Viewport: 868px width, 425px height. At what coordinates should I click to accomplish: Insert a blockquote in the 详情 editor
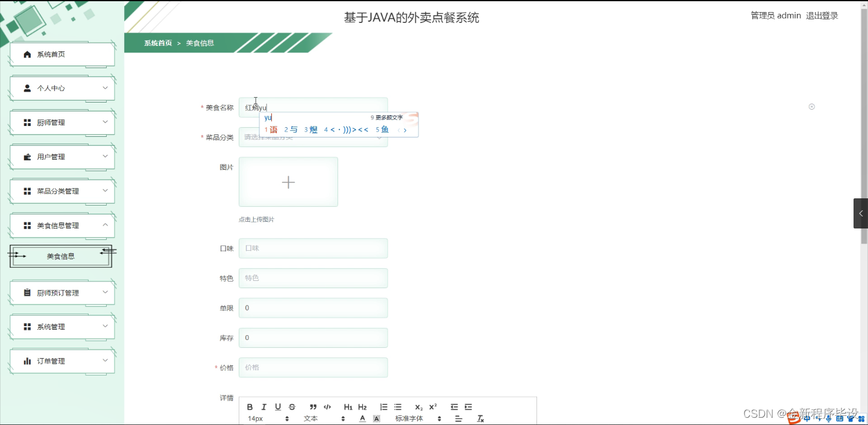(x=313, y=407)
